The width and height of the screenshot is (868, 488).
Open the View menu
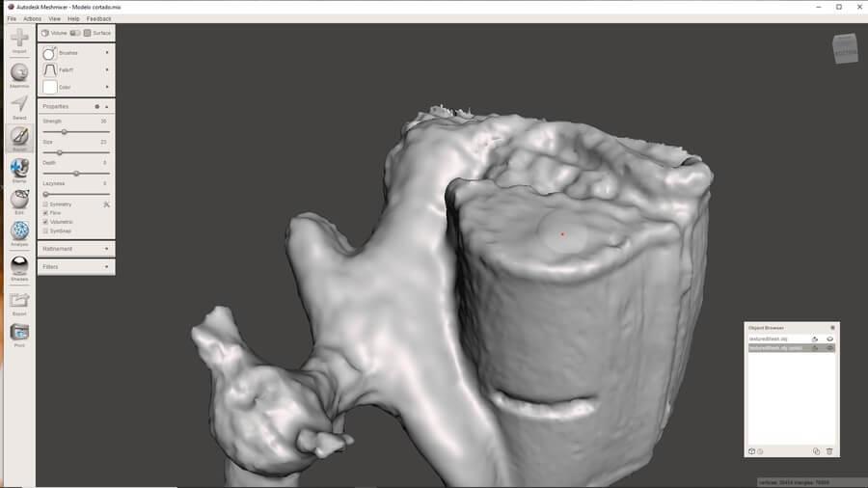click(54, 19)
